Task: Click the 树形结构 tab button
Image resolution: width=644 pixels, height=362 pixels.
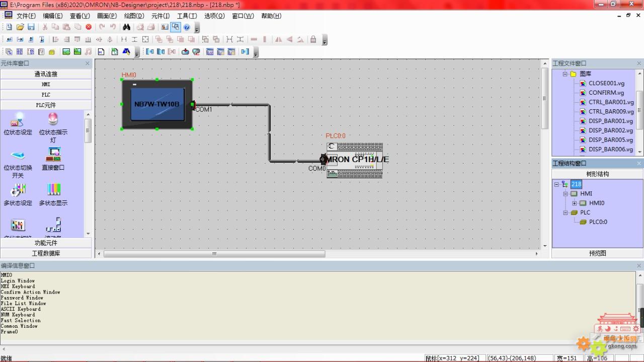Action: pyautogui.click(x=597, y=174)
